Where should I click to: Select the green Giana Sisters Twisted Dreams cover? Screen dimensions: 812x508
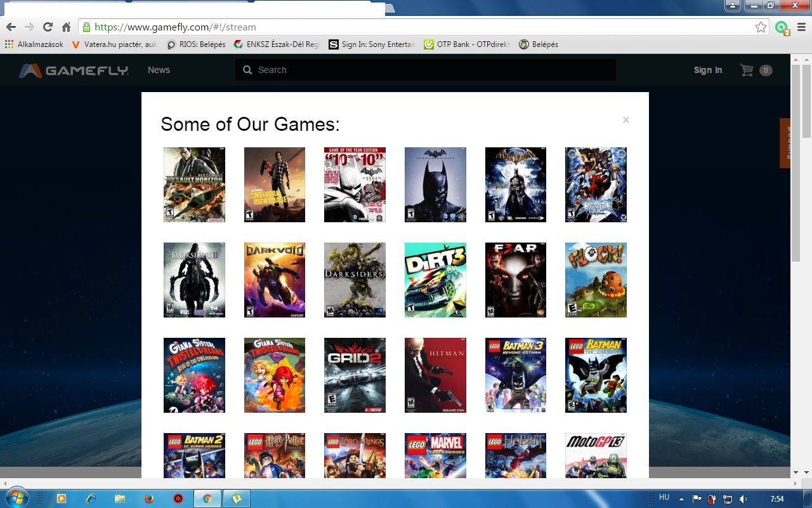[275, 375]
